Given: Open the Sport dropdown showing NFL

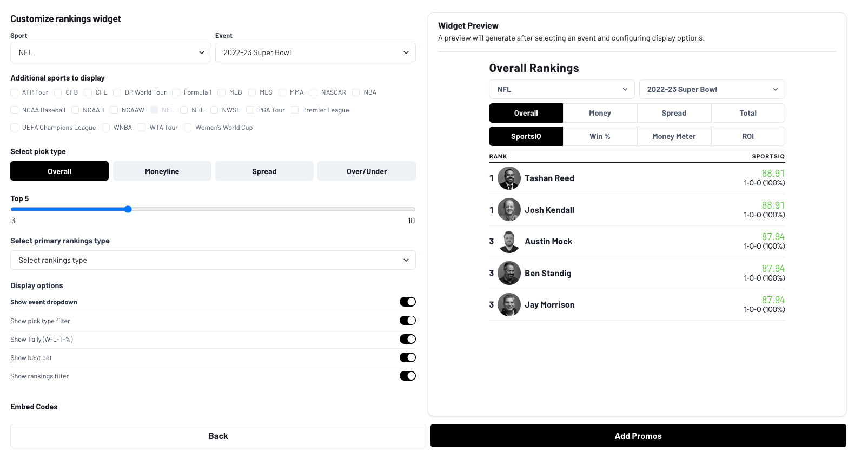Looking at the screenshot, I should pyautogui.click(x=111, y=52).
